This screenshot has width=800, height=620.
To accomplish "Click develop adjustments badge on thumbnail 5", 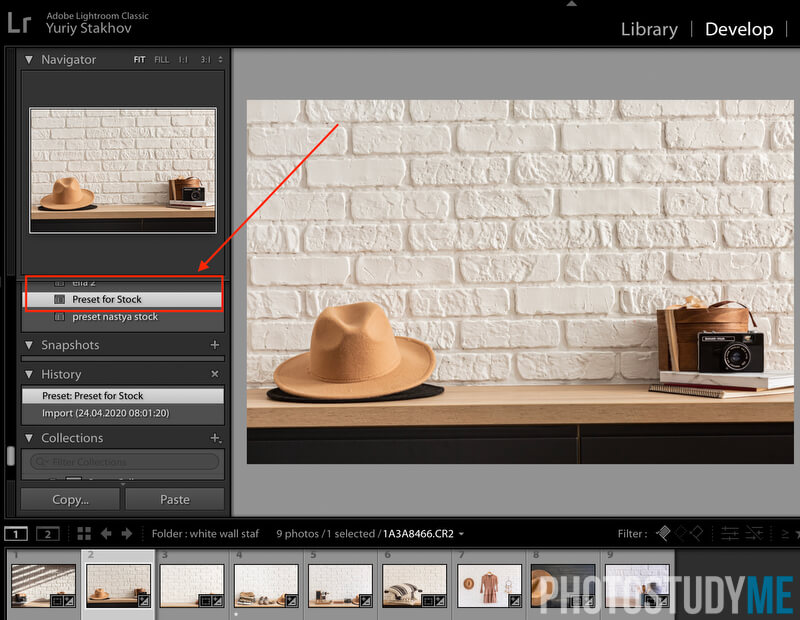I will pyautogui.click(x=366, y=601).
